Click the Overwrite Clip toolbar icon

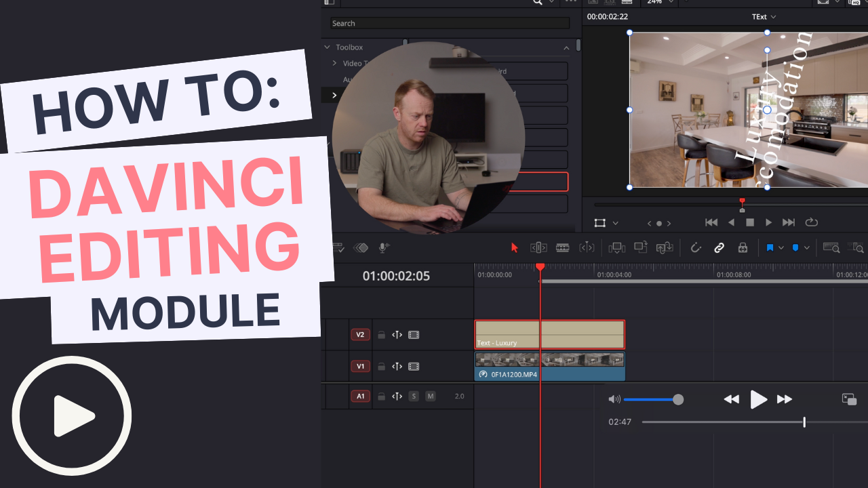click(x=641, y=248)
